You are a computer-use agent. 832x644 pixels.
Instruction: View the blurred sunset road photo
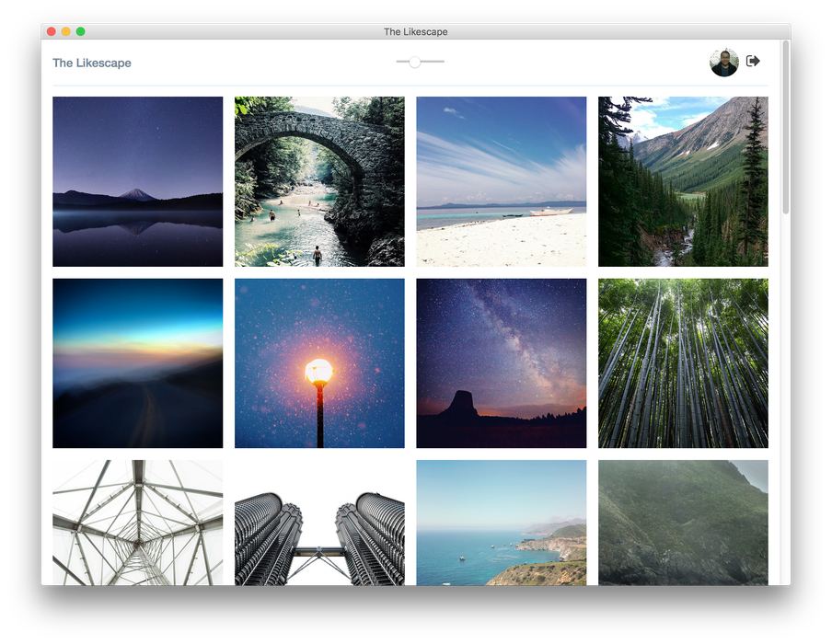pos(137,363)
